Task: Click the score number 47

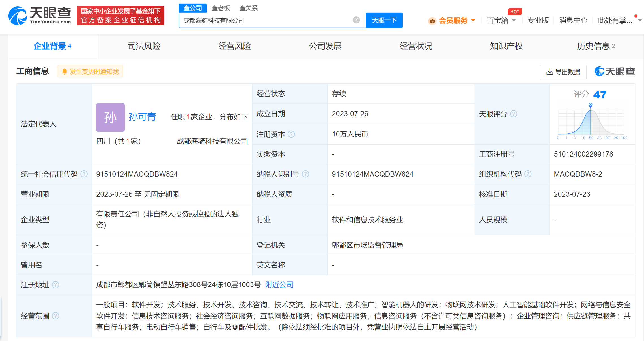Action: pos(600,94)
